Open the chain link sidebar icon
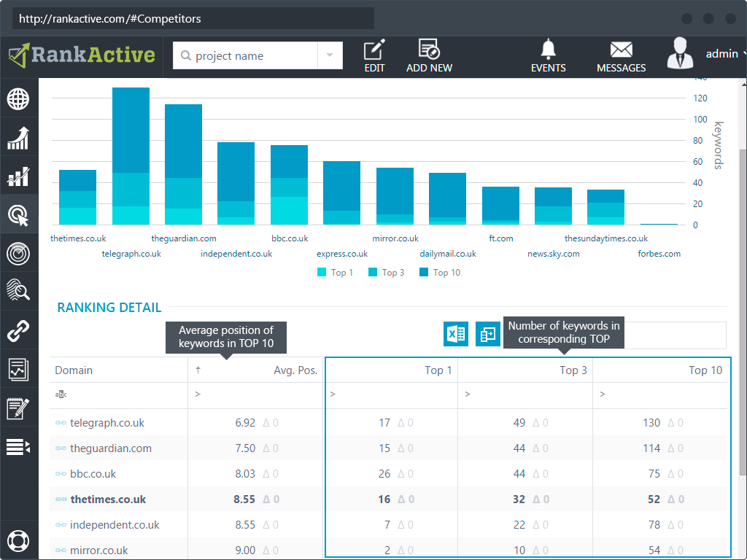747x560 pixels. (x=18, y=331)
